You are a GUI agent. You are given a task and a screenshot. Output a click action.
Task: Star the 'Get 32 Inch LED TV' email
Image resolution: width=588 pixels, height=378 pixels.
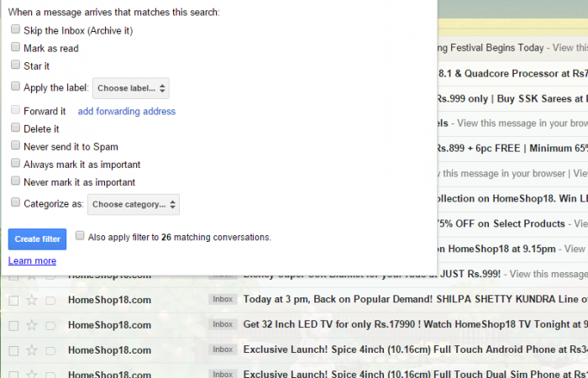[x=32, y=324]
